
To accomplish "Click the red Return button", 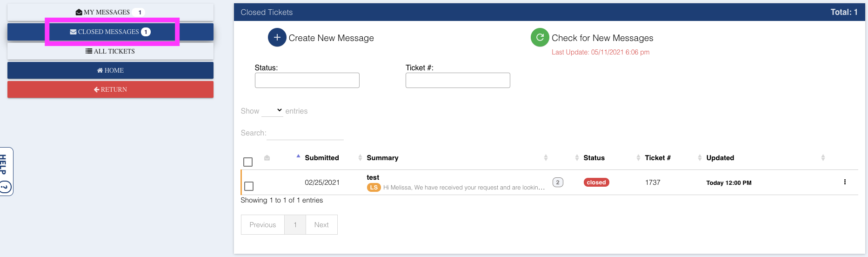I will (x=110, y=89).
